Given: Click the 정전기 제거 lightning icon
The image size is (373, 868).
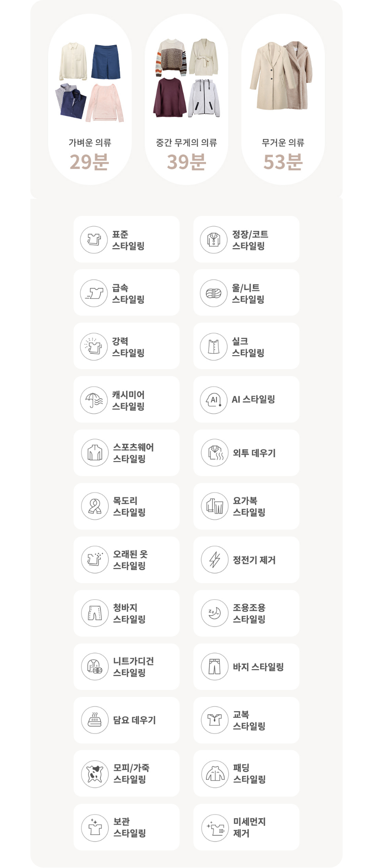Looking at the screenshot, I should pyautogui.click(x=215, y=559).
